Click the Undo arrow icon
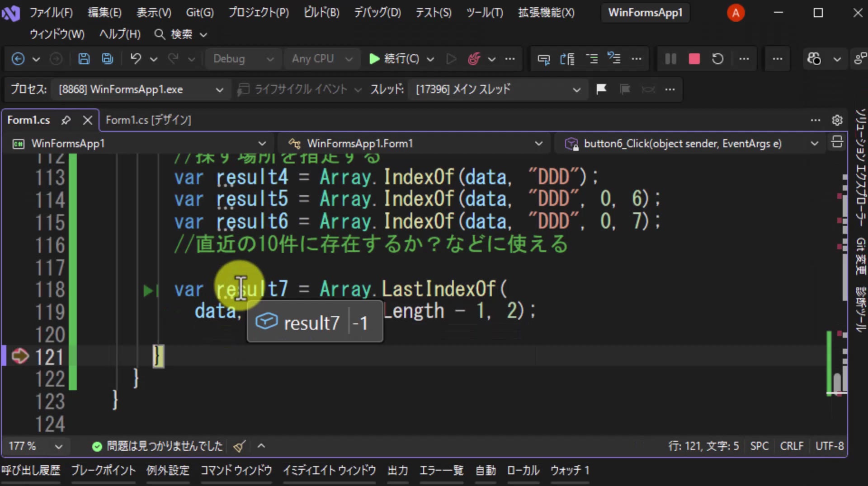 tap(136, 59)
